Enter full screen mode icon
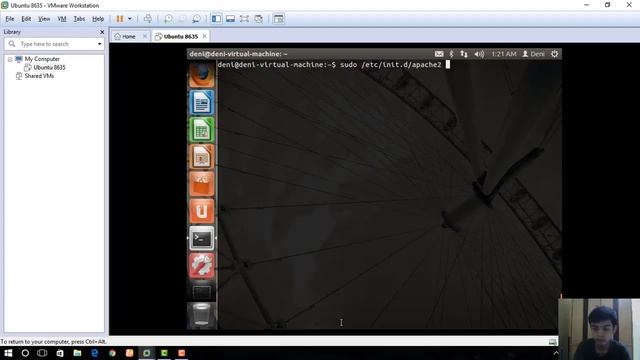The height and width of the screenshot is (360, 640). [244, 19]
